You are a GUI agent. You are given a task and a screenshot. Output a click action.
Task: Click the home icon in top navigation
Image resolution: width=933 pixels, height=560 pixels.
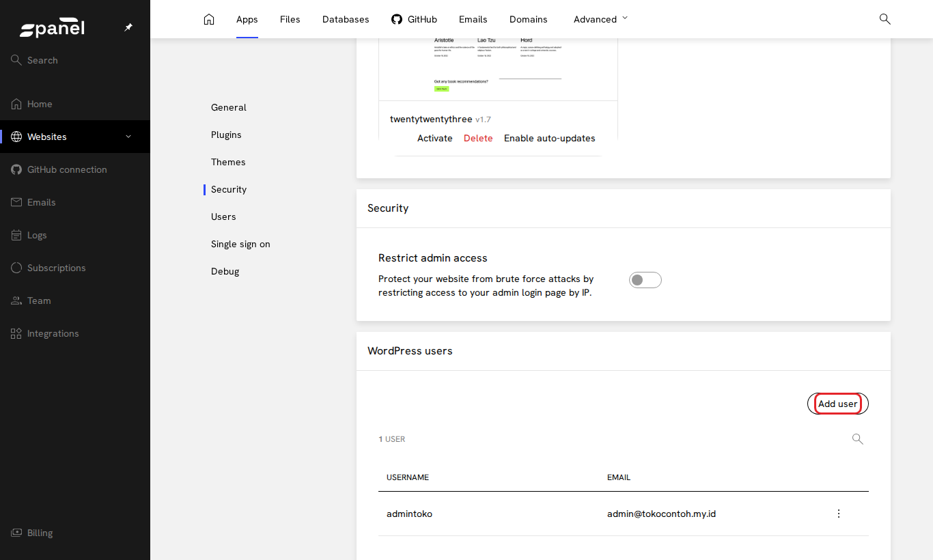pyautogui.click(x=209, y=19)
